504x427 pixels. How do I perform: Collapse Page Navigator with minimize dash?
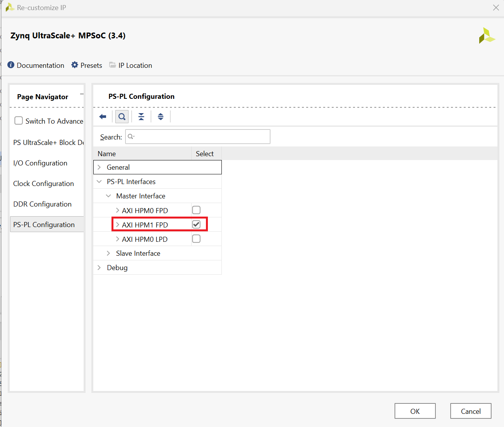(x=82, y=94)
